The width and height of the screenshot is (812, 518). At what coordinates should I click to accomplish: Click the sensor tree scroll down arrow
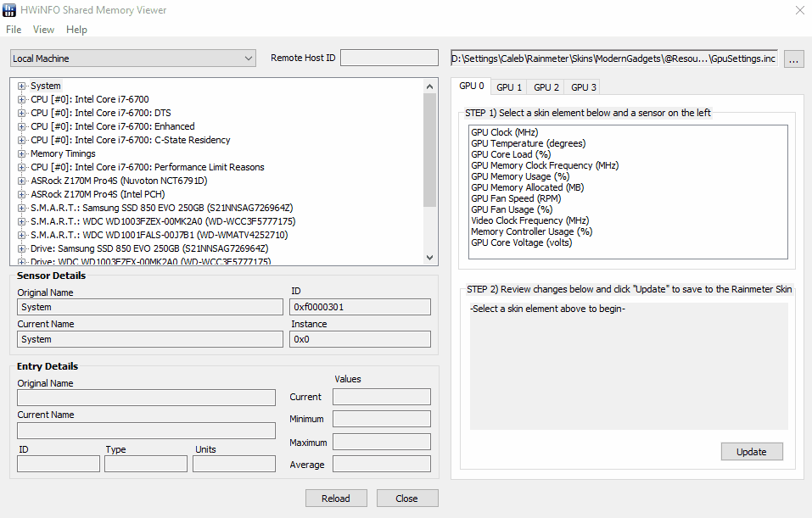[430, 257]
